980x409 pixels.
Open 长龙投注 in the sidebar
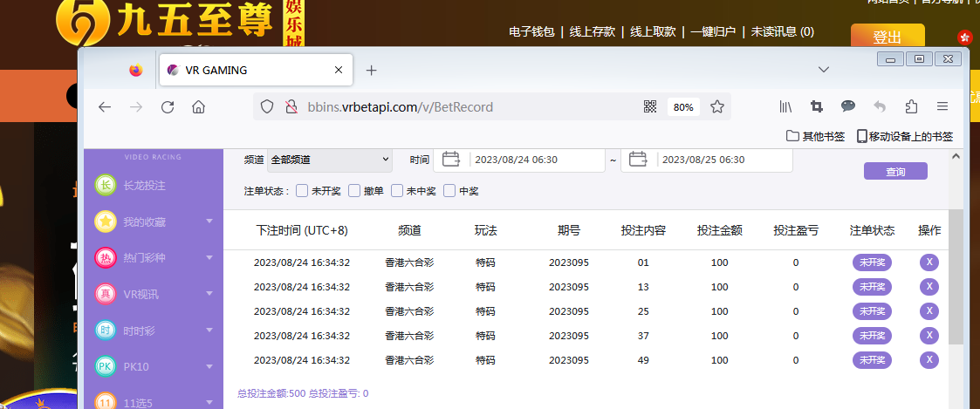point(144,186)
